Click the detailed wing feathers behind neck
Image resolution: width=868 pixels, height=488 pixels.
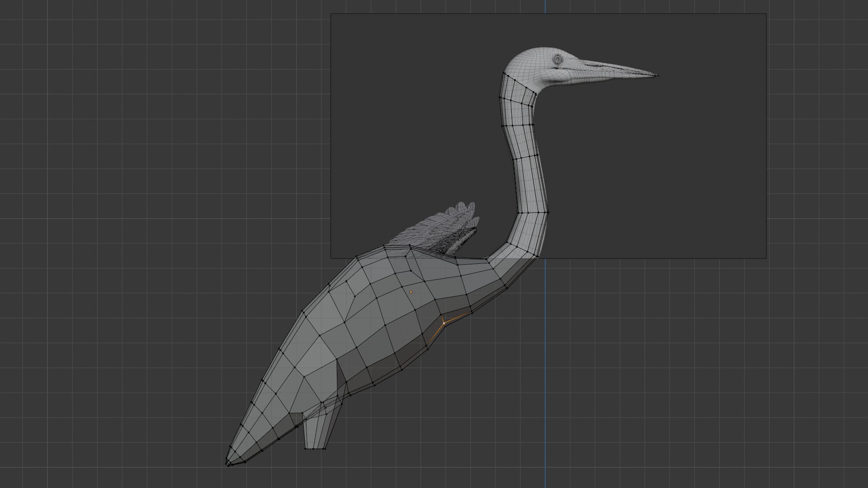tap(452, 228)
